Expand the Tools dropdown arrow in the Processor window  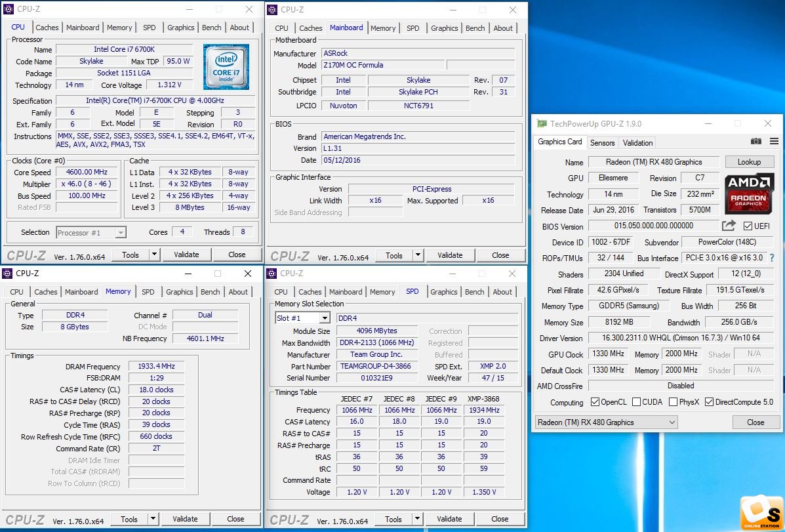pyautogui.click(x=154, y=255)
